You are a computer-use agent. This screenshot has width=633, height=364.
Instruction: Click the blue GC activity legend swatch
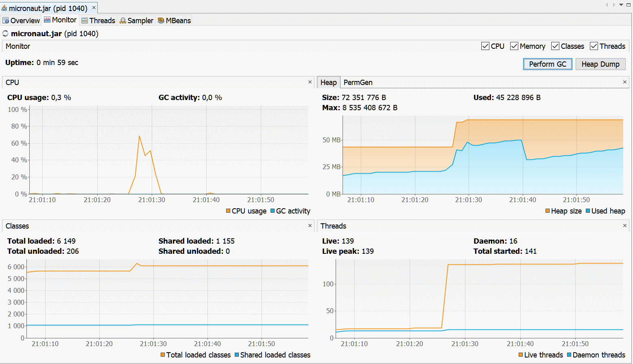click(273, 211)
